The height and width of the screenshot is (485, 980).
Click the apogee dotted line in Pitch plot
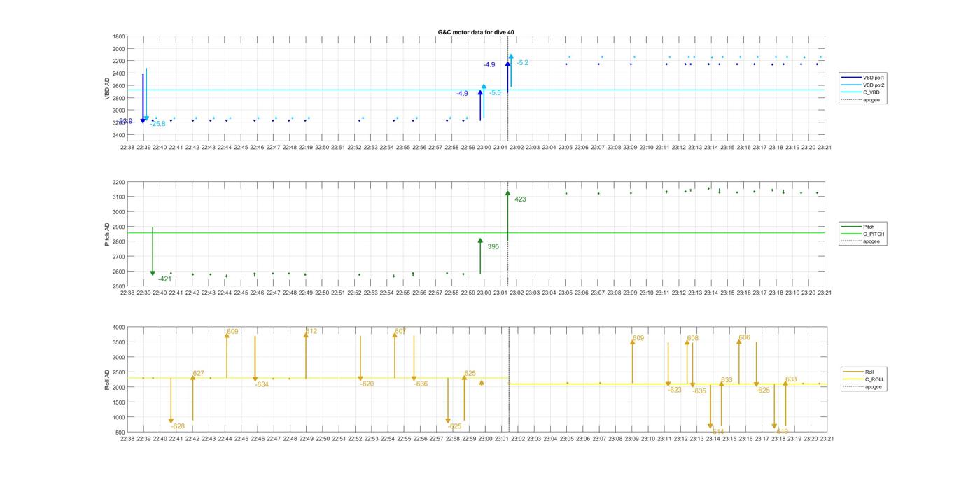[x=507, y=234]
